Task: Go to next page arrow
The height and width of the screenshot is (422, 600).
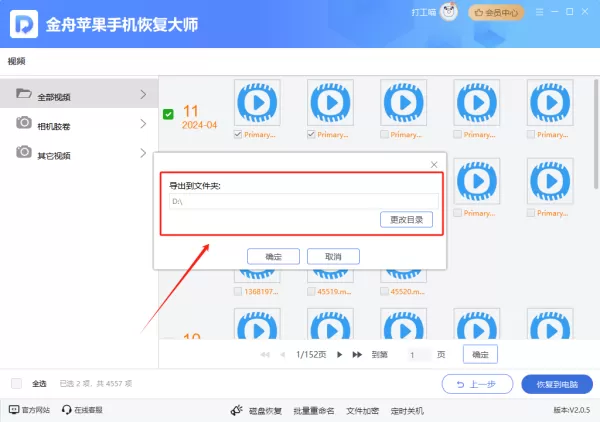Action: click(x=339, y=355)
